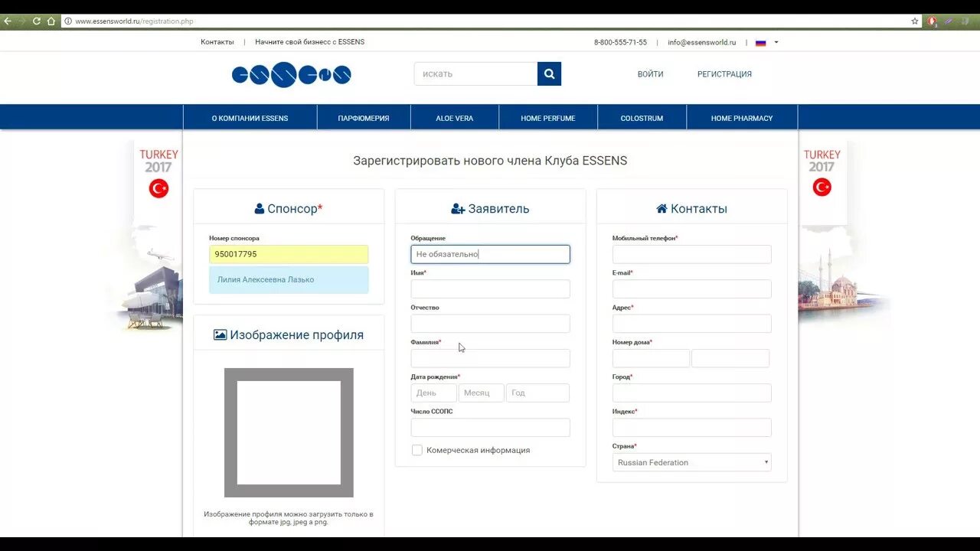Focus the искать search field
This screenshot has height=551, width=980.
point(475,74)
